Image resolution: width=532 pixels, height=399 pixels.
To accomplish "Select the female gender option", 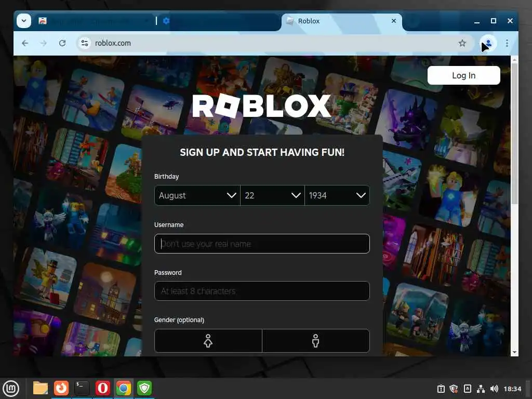I will click(208, 341).
